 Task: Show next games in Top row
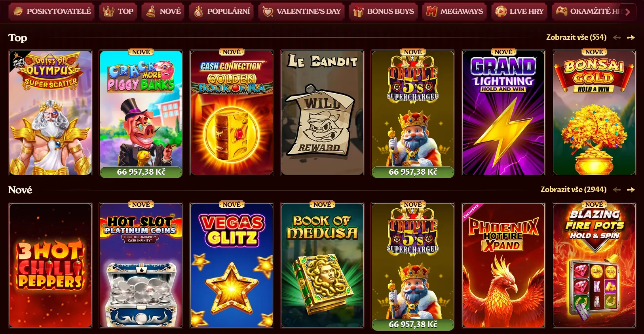[x=631, y=38]
